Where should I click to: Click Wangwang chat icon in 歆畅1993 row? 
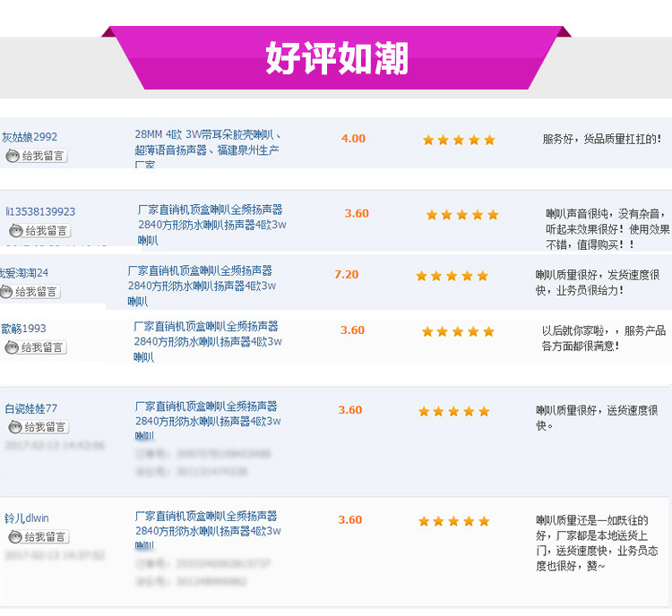pyautogui.click(x=12, y=347)
